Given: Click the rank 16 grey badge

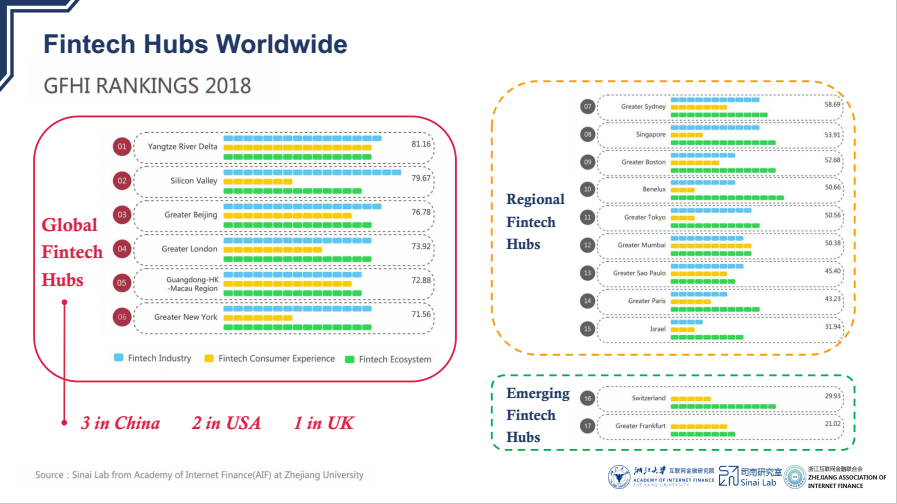Looking at the screenshot, I should coord(588,398).
